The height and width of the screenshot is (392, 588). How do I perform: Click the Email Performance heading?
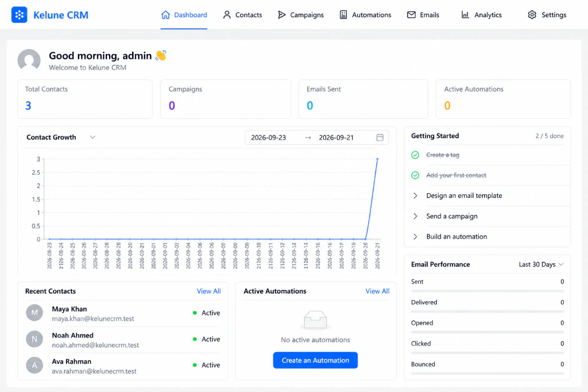point(440,264)
